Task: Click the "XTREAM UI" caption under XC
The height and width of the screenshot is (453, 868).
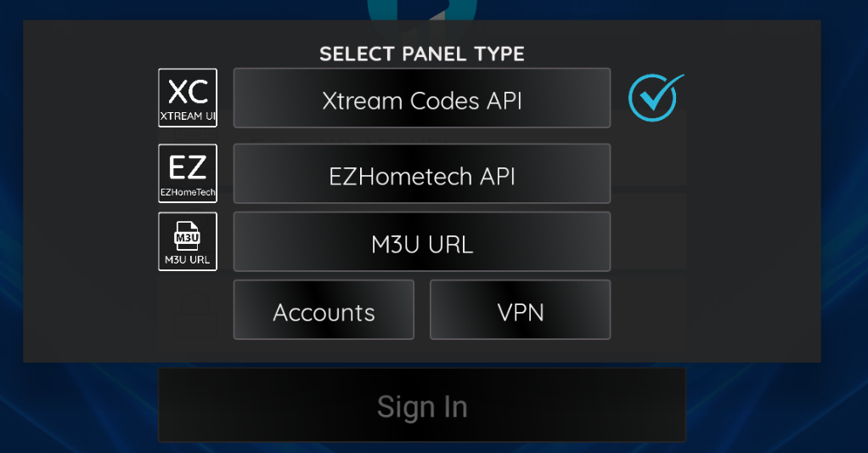Action: [x=188, y=116]
